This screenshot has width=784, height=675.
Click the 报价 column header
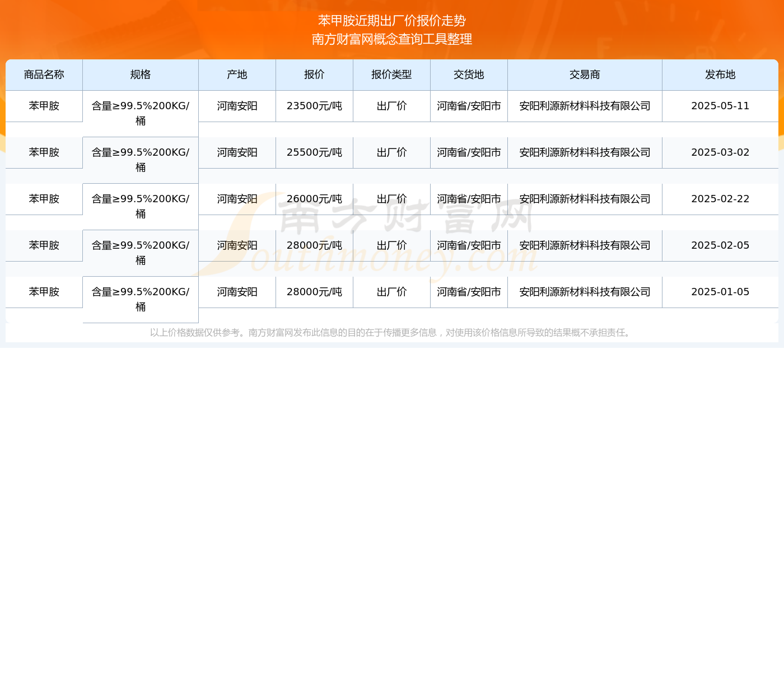coord(314,75)
